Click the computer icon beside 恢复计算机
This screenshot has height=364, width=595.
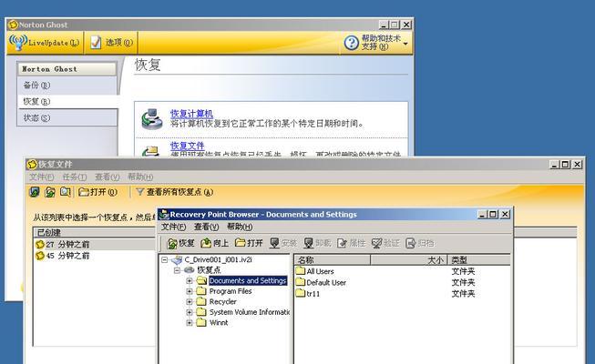pos(152,118)
